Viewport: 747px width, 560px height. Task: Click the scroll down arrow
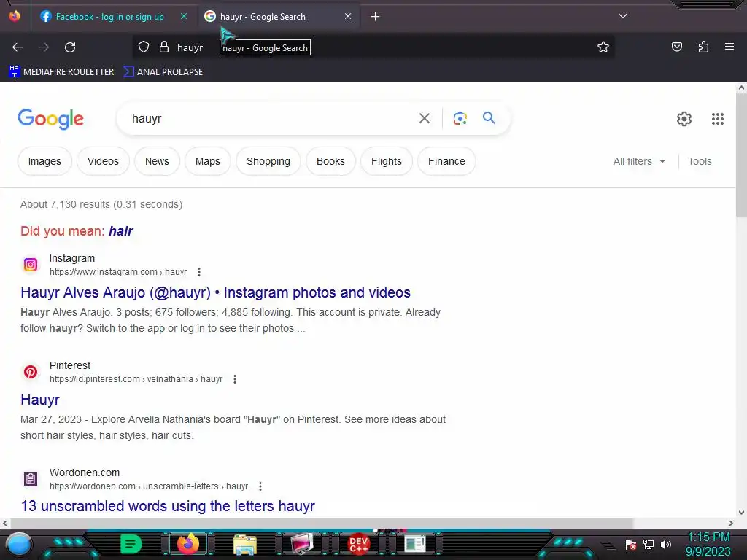741,513
